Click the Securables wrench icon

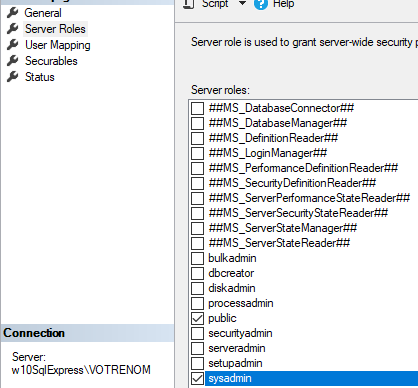(x=13, y=61)
